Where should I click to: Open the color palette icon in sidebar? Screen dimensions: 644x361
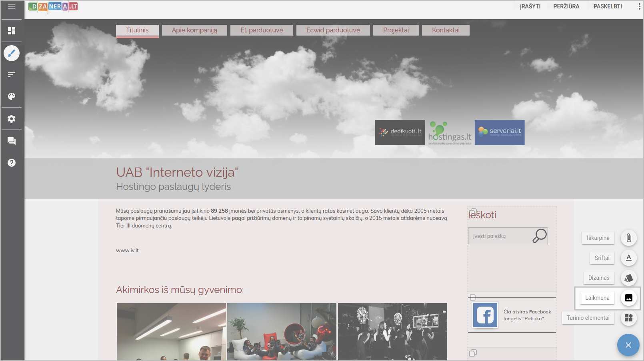(x=12, y=96)
